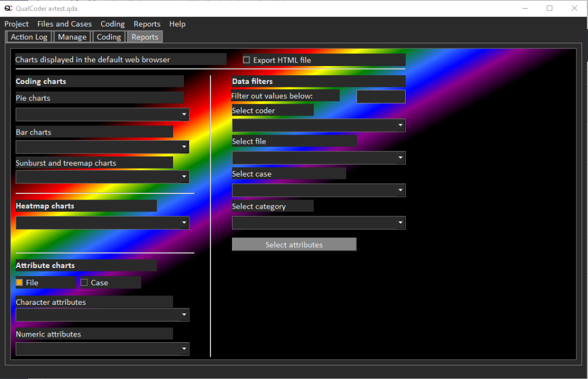This screenshot has height=379, width=588.
Task: Open the Numeric attributes dropdown
Action: [102, 349]
